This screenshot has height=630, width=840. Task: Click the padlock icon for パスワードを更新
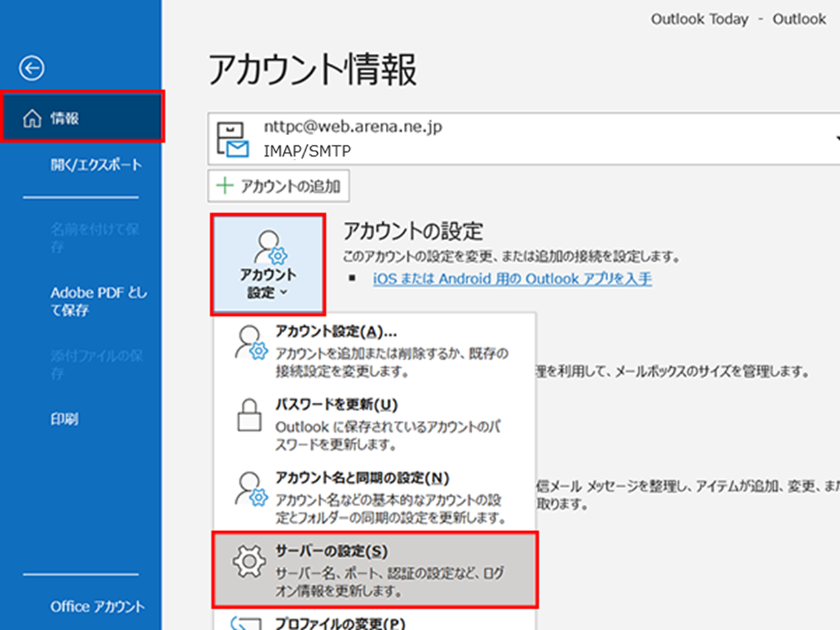click(250, 417)
